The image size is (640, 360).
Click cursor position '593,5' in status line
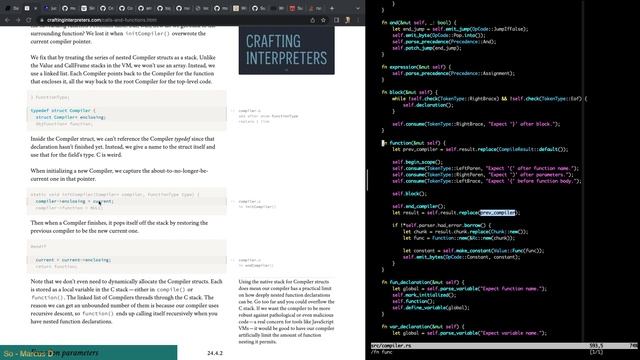(x=596, y=346)
